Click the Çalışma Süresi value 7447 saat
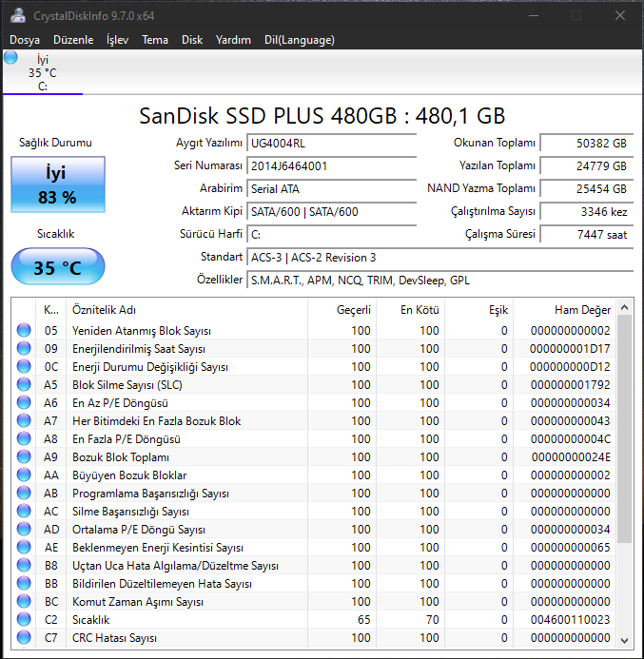 [586, 235]
